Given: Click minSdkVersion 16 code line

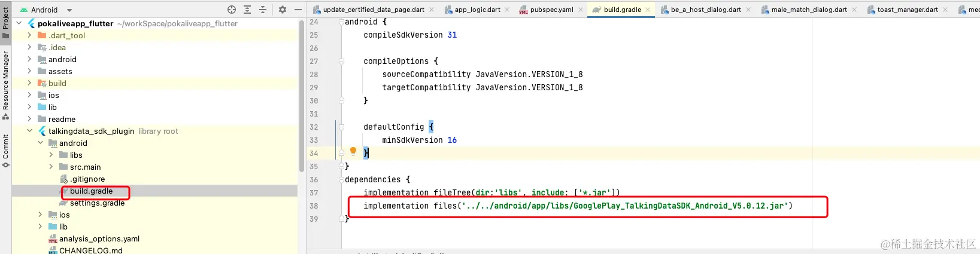Looking at the screenshot, I should [x=420, y=140].
